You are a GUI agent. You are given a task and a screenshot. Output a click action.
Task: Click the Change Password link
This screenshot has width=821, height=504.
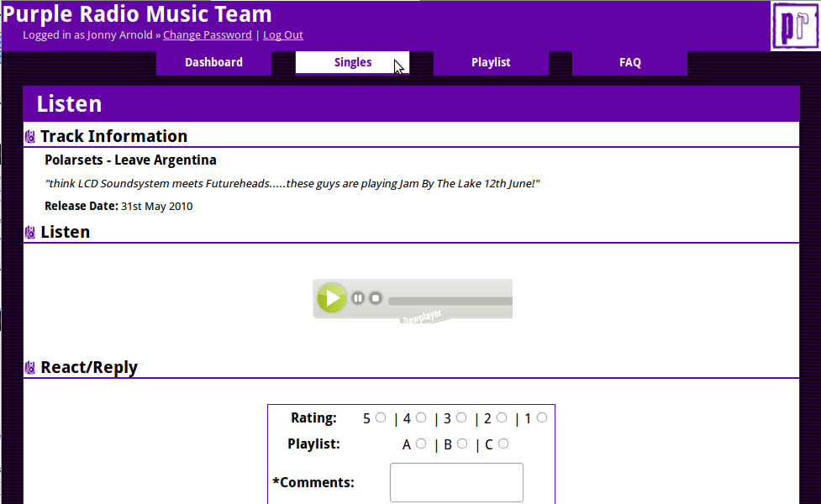(x=207, y=35)
